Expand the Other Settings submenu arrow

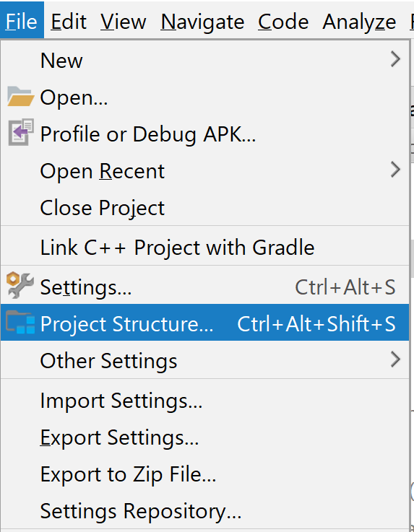click(x=395, y=359)
